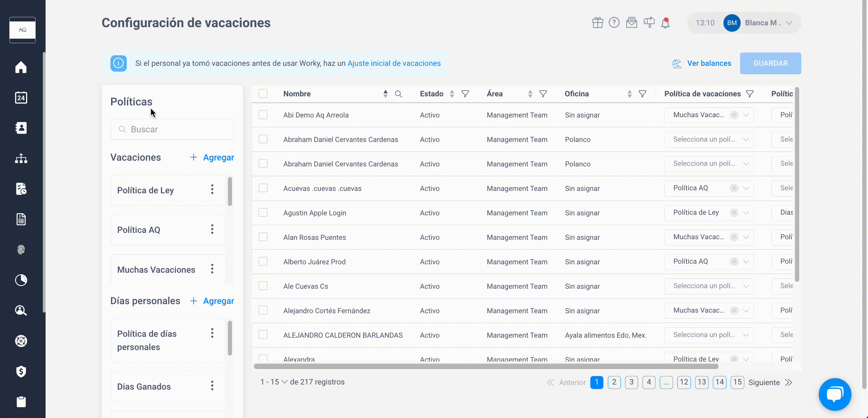Open options menu for Política AQ
The image size is (868, 418).
212,229
